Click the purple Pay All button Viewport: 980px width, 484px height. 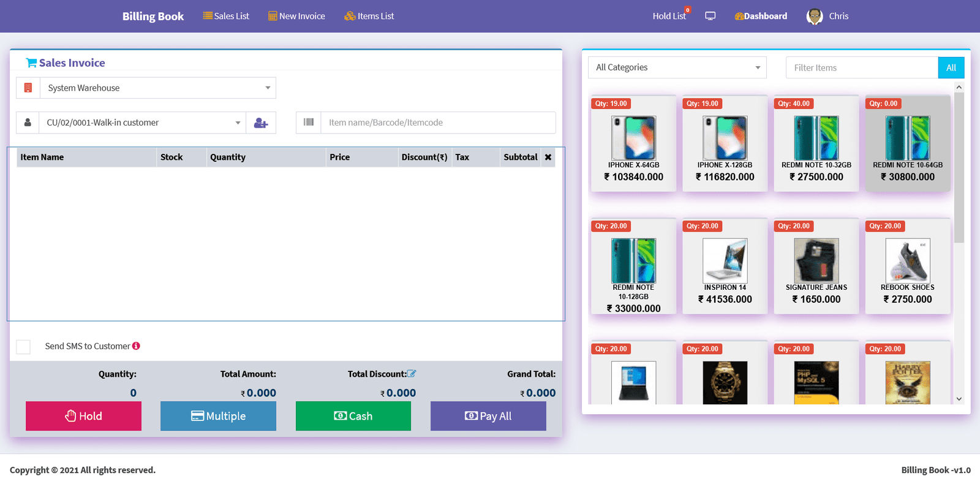pyautogui.click(x=488, y=416)
